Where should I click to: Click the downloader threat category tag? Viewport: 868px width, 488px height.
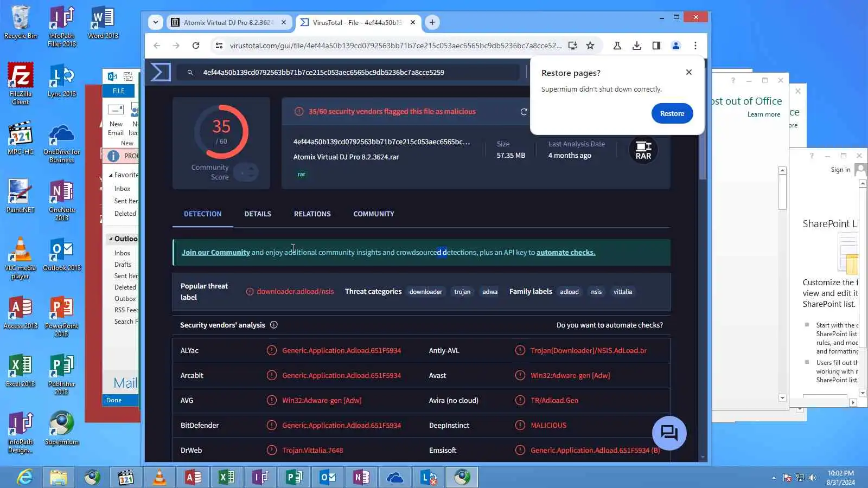coord(426,292)
